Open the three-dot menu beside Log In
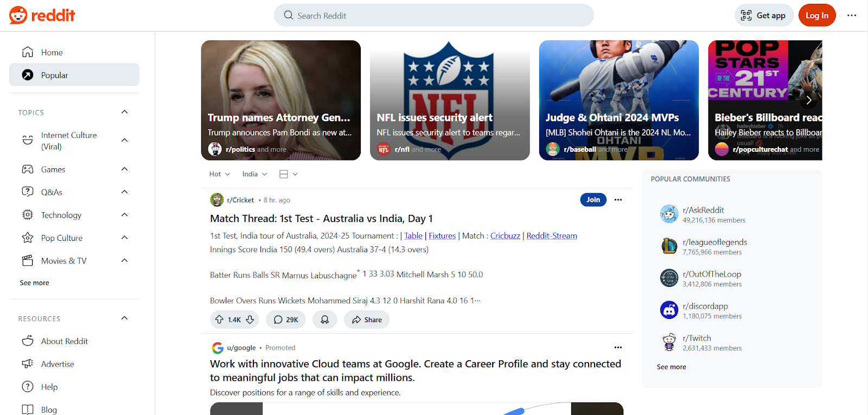 tap(852, 15)
